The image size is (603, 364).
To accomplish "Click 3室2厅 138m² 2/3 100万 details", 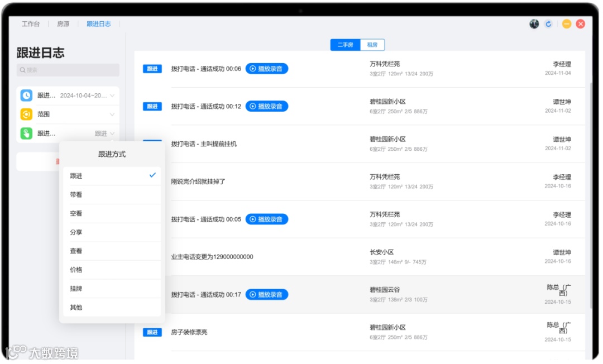I will [399, 300].
